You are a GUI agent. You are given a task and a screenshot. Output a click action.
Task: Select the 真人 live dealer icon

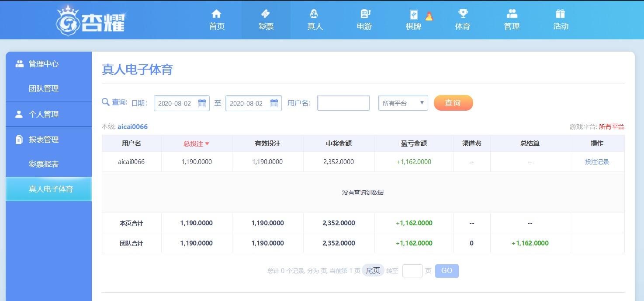[x=315, y=14]
